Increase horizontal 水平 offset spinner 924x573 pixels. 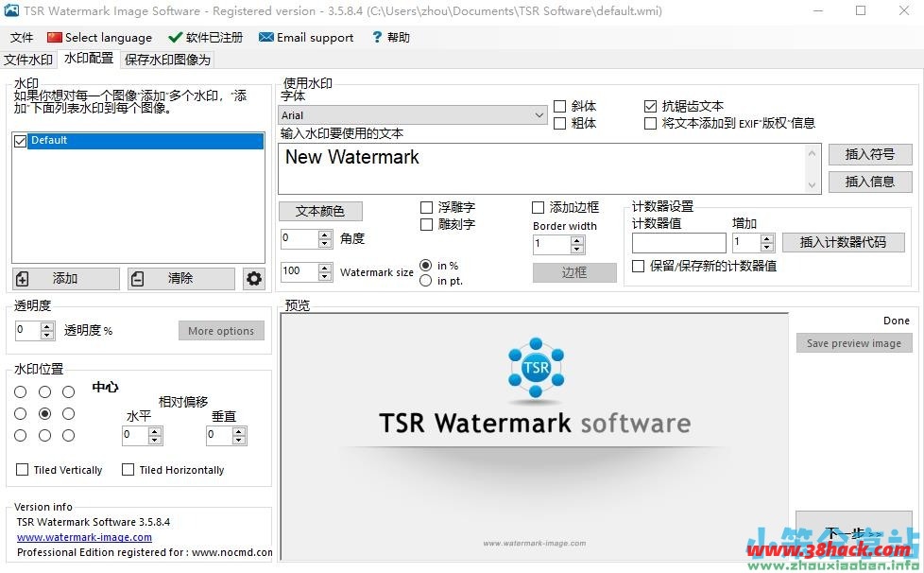[x=154, y=432]
